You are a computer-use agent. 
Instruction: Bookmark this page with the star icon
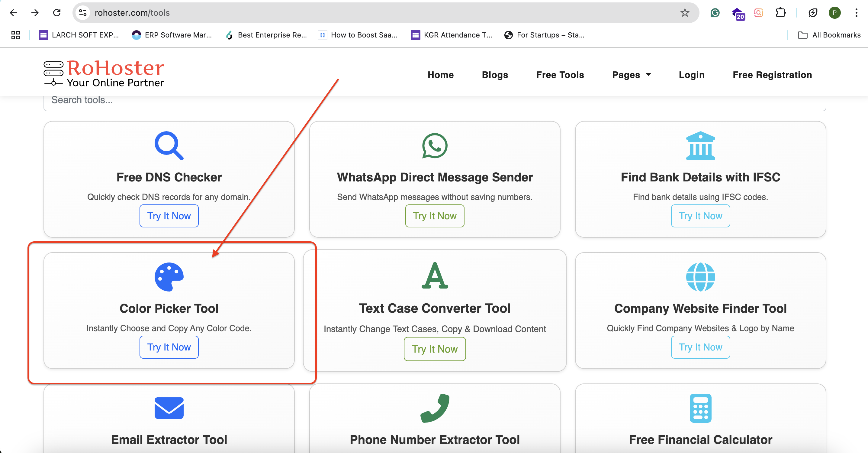click(684, 13)
